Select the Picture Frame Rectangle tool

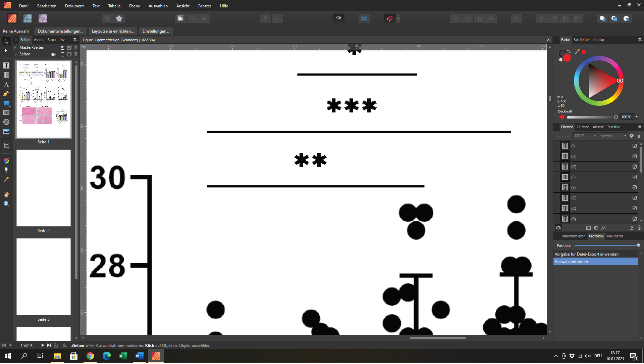point(6,113)
